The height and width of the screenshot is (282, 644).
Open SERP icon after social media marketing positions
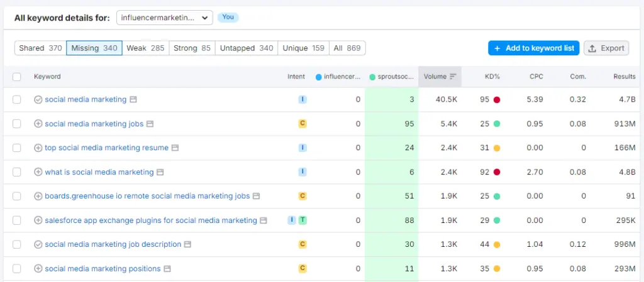[167, 269]
